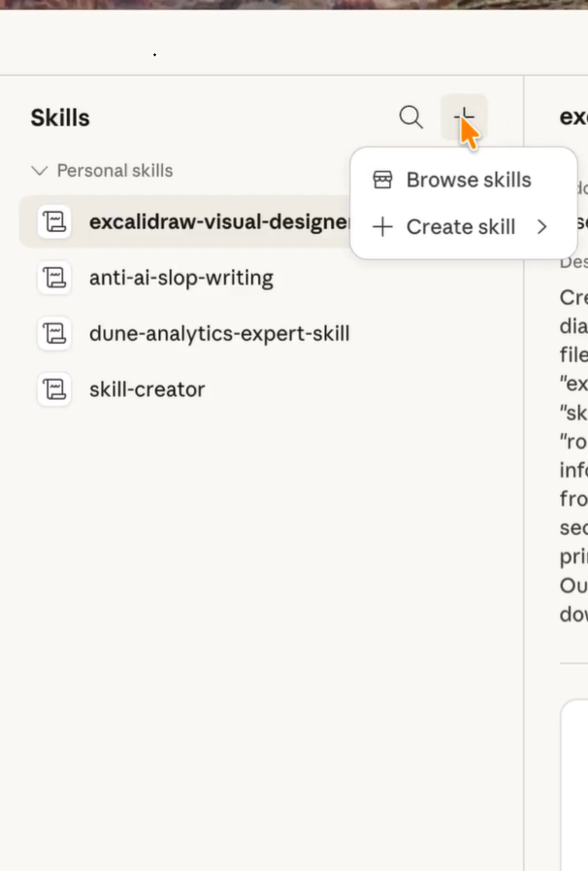Screen dimensions: 588x871
Task: Open the Create skill submenu entry
Action: (464, 226)
